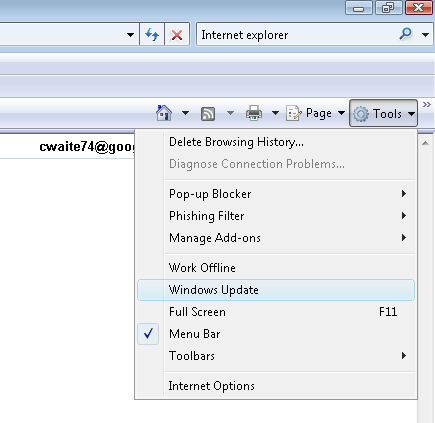Open Pop-up Blocker submenu
Screen dimensions: 435x423
point(276,194)
